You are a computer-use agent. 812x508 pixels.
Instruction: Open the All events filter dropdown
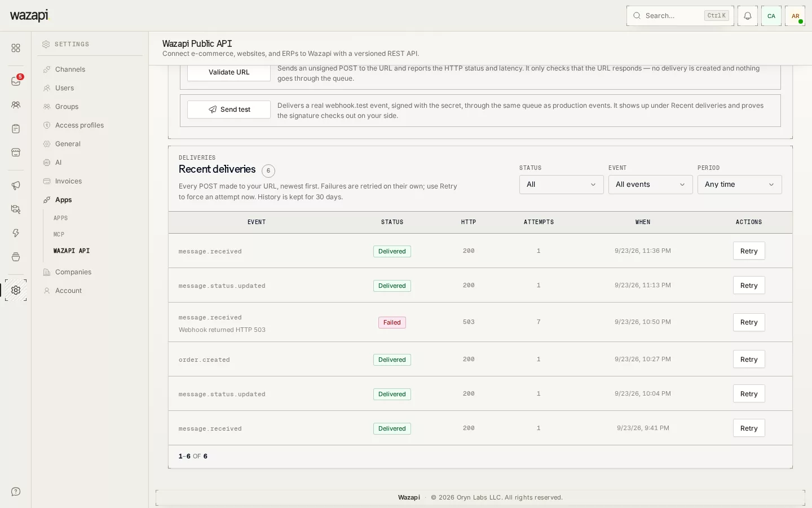tap(650, 185)
